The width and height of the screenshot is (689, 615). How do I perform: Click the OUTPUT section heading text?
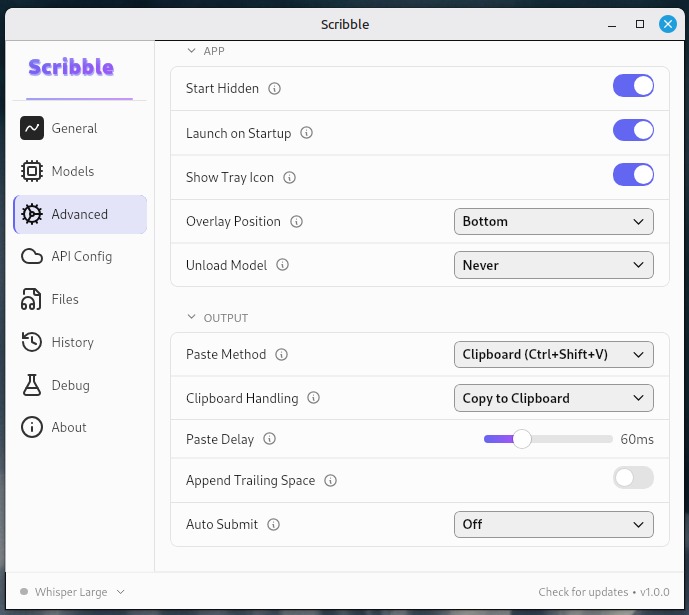226,318
